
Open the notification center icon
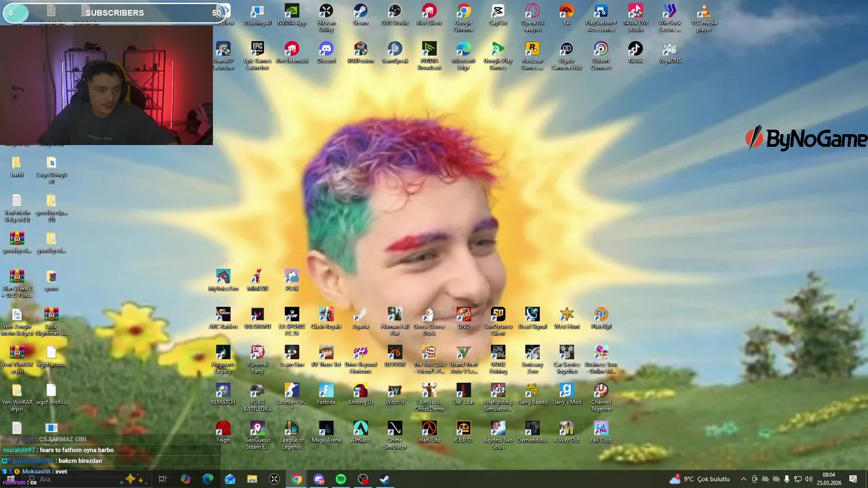(x=853, y=479)
